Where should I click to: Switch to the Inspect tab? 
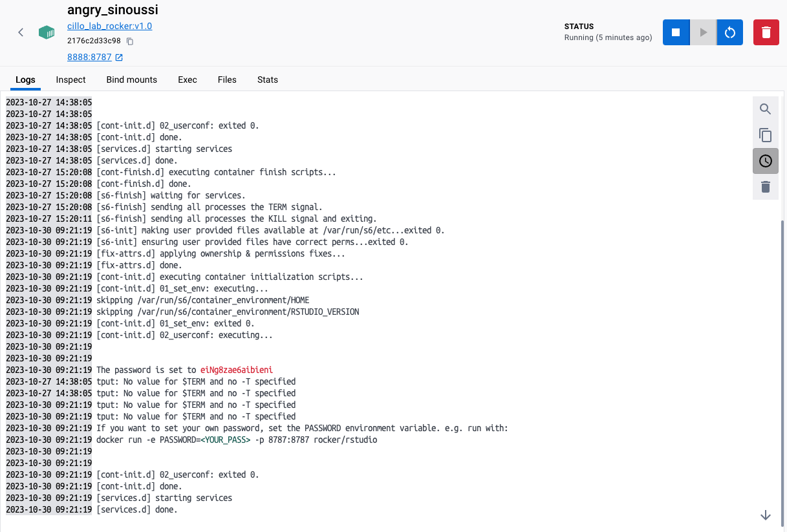[71, 80]
